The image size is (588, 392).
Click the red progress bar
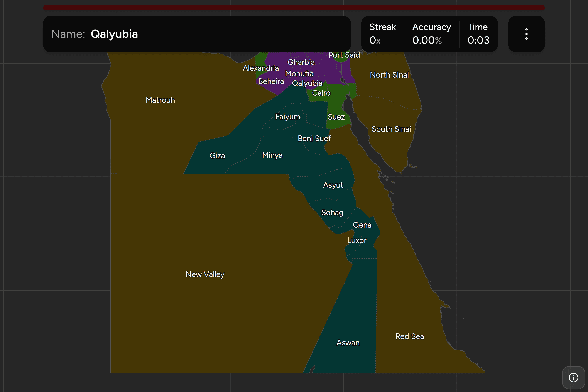pyautogui.click(x=294, y=8)
